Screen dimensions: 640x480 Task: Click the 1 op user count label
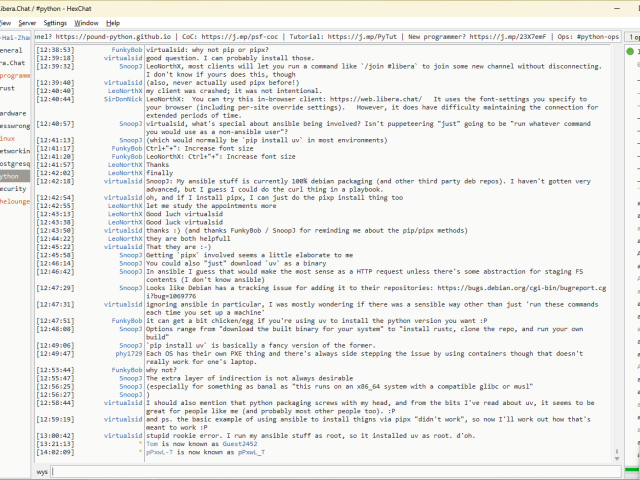pos(634,36)
